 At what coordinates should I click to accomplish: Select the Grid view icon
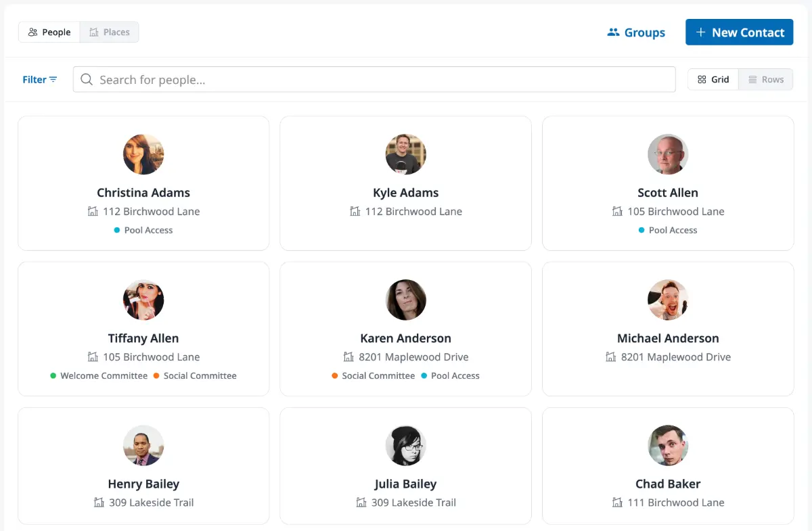[x=704, y=79]
